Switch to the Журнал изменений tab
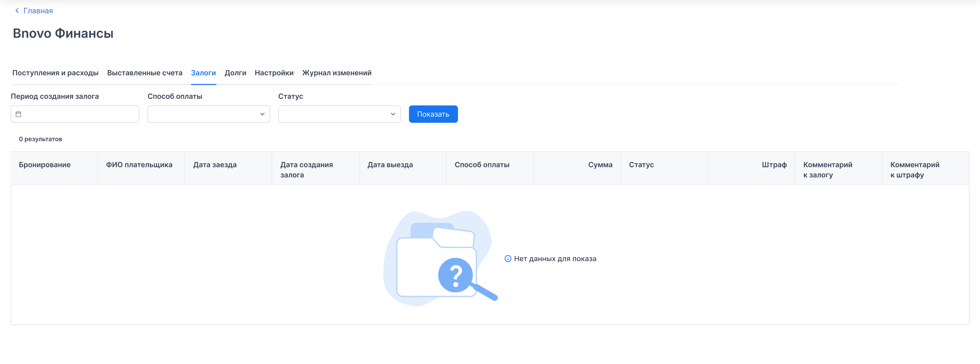 tap(337, 73)
